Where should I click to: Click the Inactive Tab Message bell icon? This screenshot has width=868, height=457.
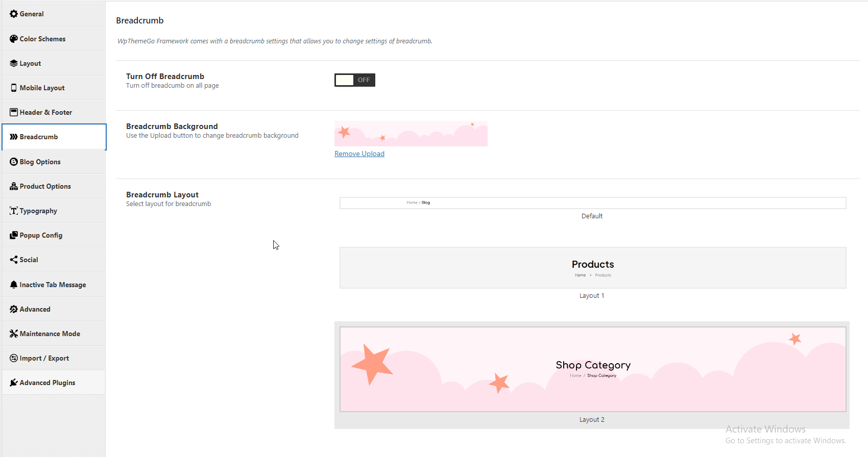(x=14, y=285)
